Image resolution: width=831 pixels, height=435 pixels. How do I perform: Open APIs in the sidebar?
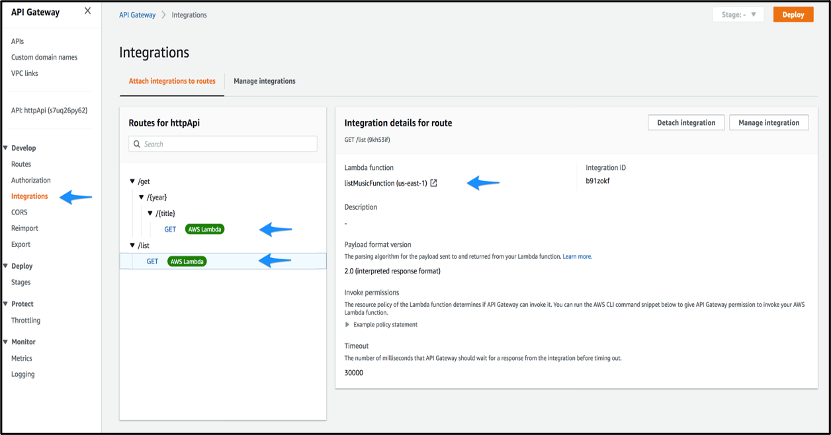(x=17, y=41)
